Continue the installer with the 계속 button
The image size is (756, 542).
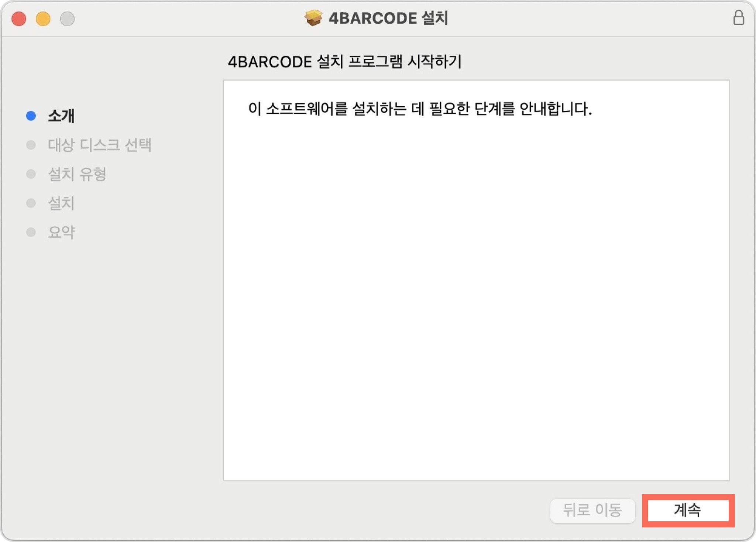[x=688, y=510]
